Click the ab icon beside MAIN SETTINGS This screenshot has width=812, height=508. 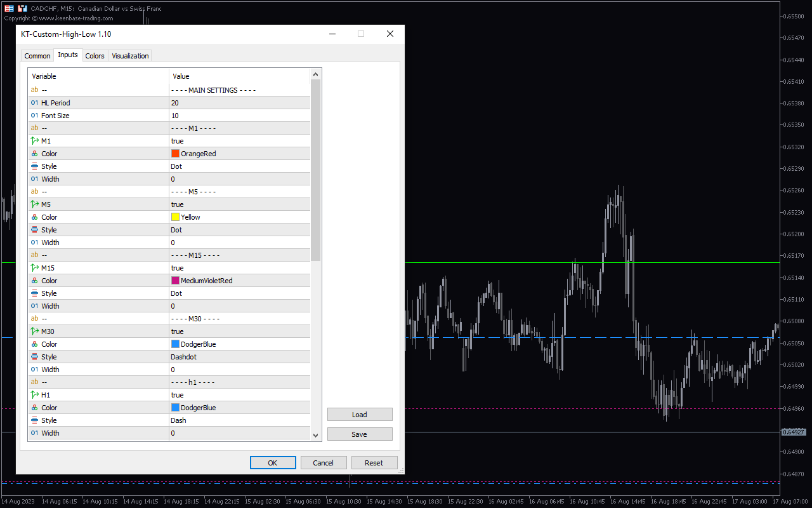pos(35,90)
